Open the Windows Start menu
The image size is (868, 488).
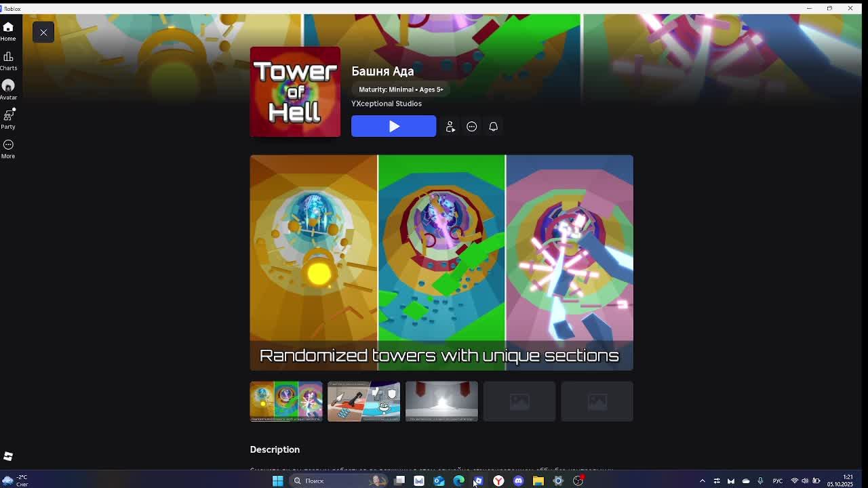277,481
